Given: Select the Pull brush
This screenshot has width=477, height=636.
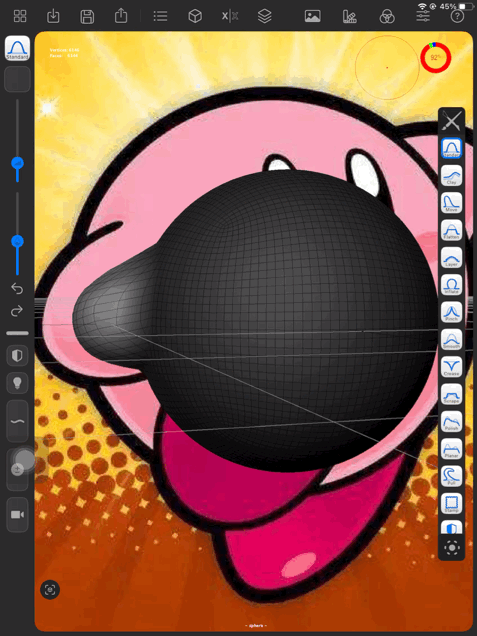Looking at the screenshot, I should click(451, 477).
